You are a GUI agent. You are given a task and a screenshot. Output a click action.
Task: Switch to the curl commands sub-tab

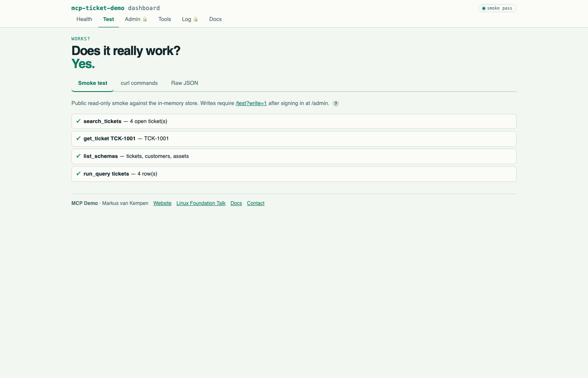[x=139, y=83]
